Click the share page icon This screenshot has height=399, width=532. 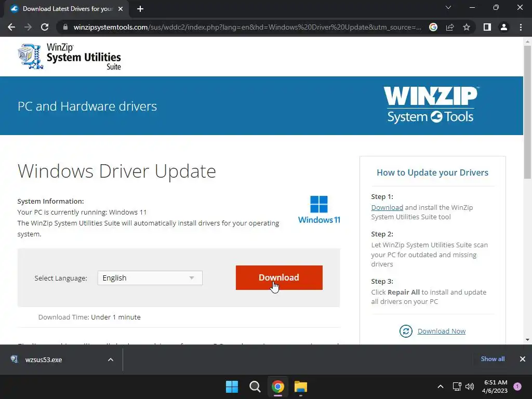pyautogui.click(x=450, y=27)
